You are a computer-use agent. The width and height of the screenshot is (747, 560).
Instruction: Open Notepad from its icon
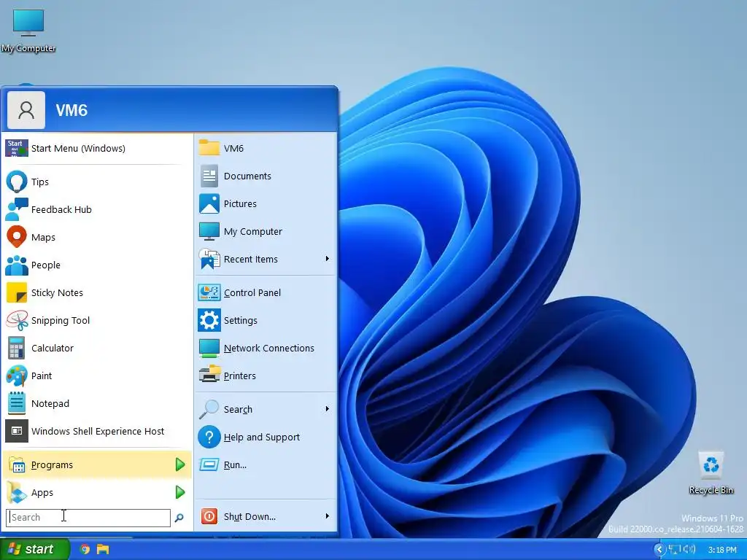[x=17, y=403]
